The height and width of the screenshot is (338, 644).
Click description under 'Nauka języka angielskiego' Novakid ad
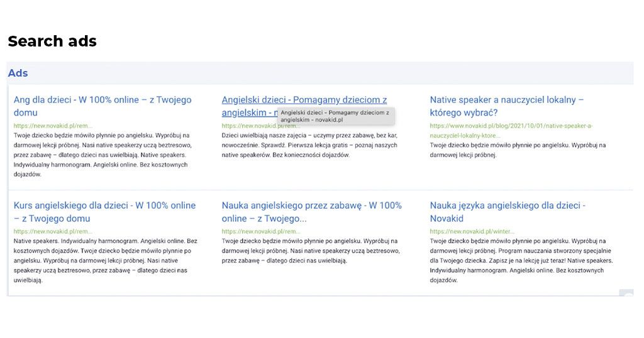click(x=521, y=261)
